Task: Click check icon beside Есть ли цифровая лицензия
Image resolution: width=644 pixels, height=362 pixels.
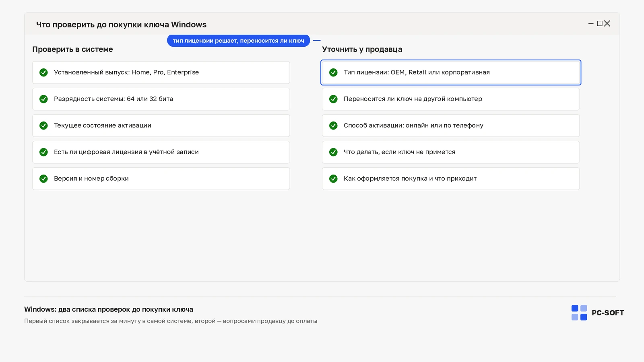Action: coord(43,152)
